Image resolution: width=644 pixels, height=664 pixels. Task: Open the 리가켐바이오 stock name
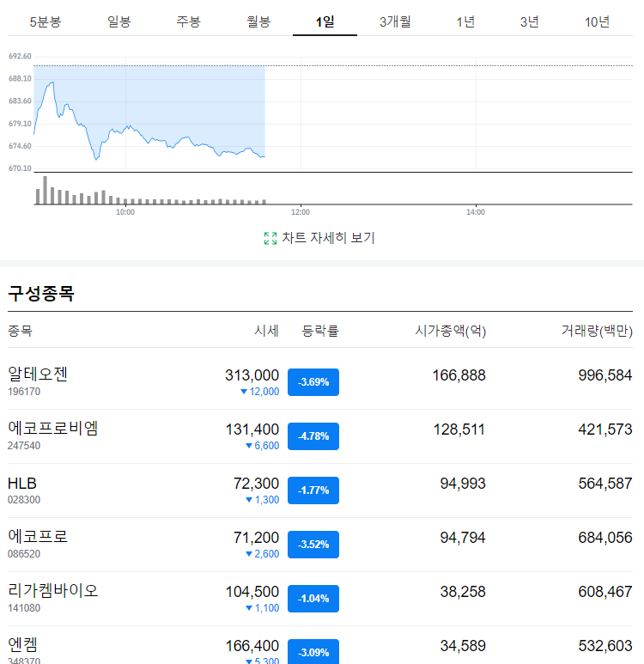(53, 591)
